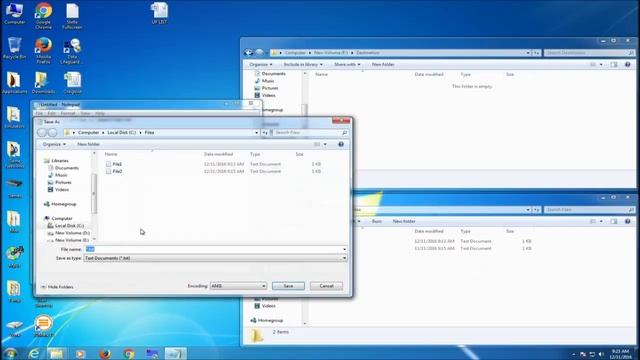The width and height of the screenshot is (640, 360).
Task: Open the View menu in Notepad
Action: pyautogui.click(x=85, y=113)
